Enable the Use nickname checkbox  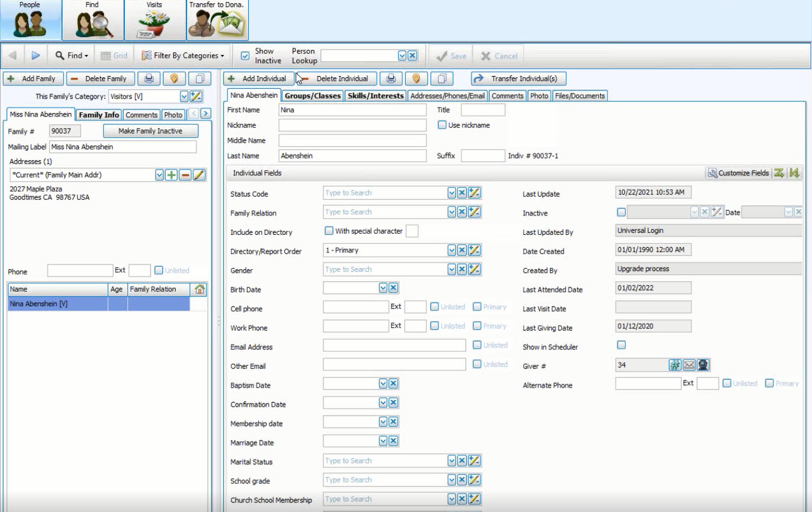[442, 125]
